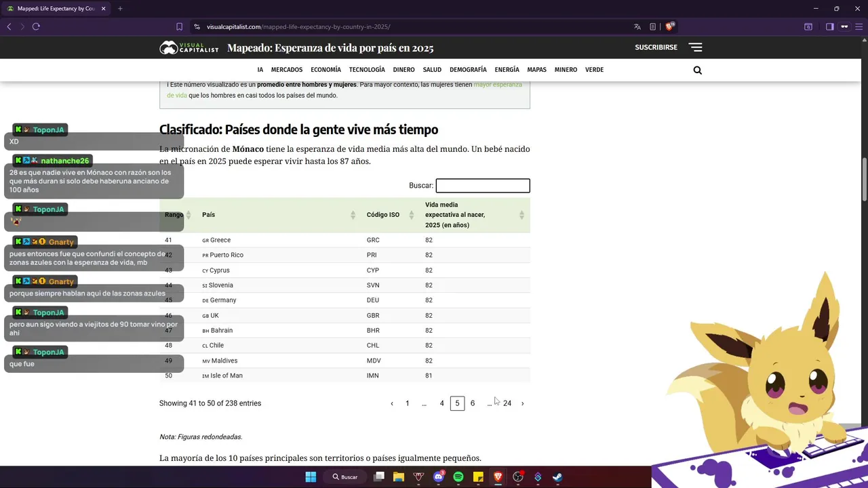Open Sticky Notes from taskbar
Viewport: 868px width, 488px height.
pos(478,476)
